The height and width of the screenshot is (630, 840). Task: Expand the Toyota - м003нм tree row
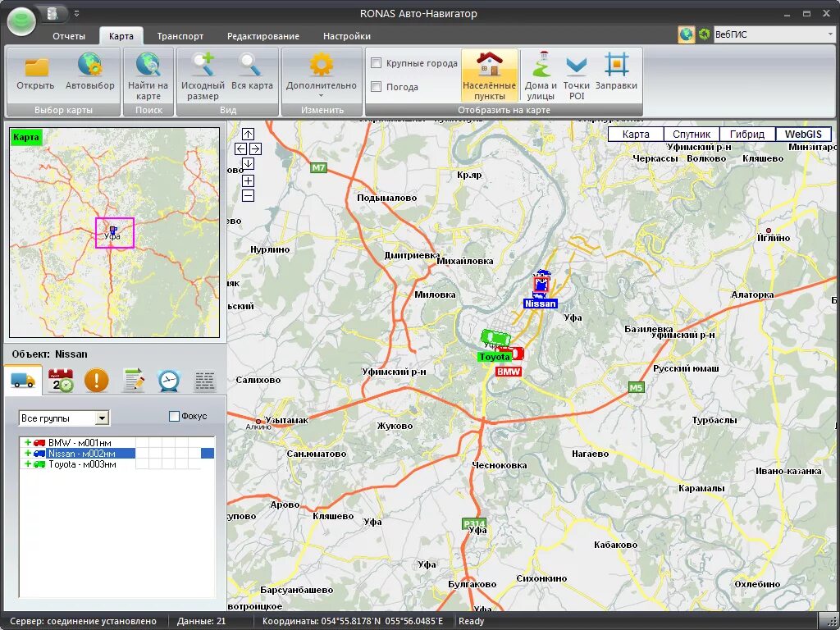pyautogui.click(x=27, y=464)
